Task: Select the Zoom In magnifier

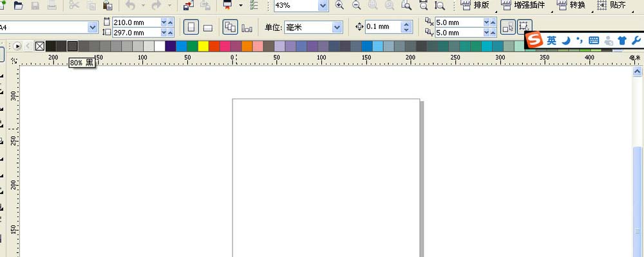Action: pyautogui.click(x=339, y=5)
